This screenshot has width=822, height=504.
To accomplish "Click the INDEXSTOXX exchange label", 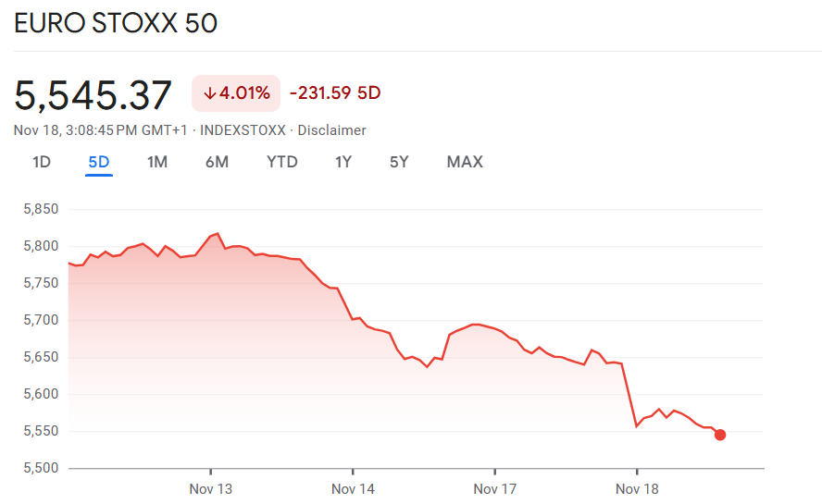I will [243, 130].
